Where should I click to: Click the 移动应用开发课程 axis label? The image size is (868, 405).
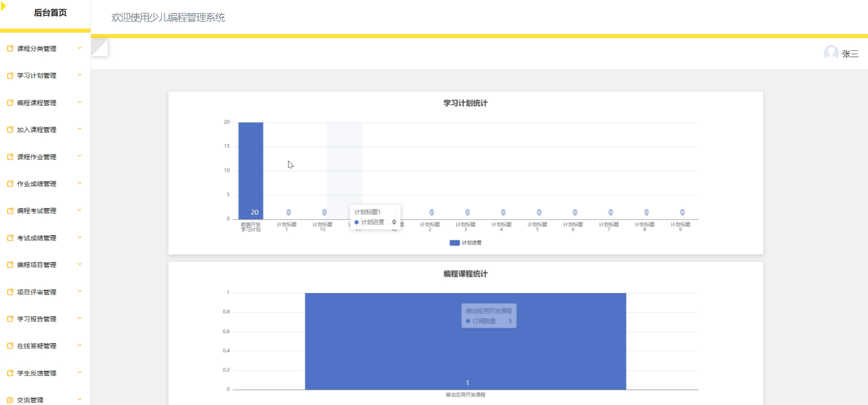(466, 395)
